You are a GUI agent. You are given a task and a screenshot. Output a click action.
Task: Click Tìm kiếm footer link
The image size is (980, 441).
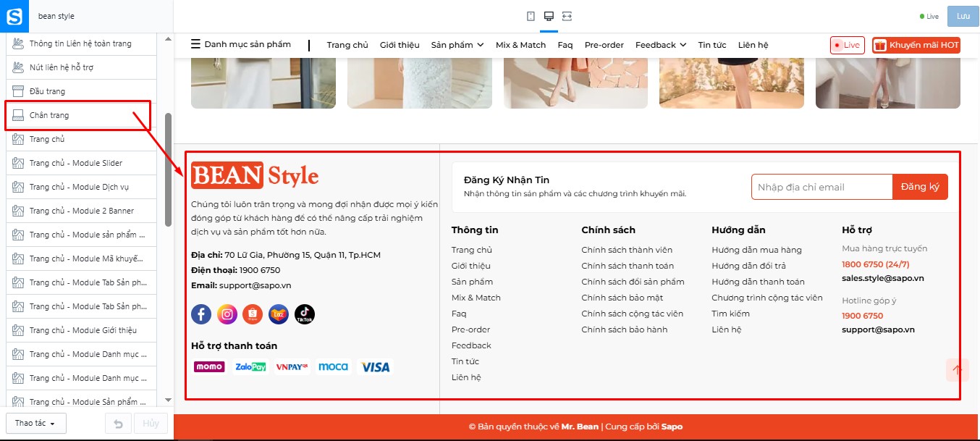click(730, 314)
